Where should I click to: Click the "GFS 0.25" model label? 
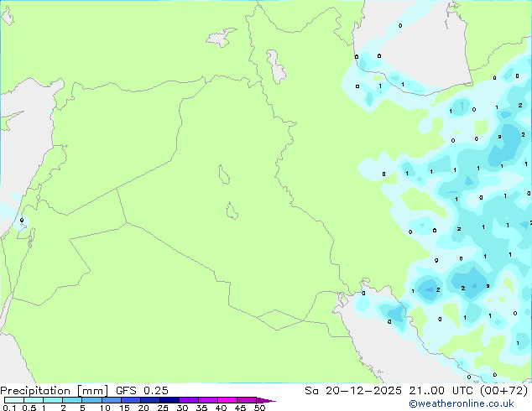coord(142,391)
